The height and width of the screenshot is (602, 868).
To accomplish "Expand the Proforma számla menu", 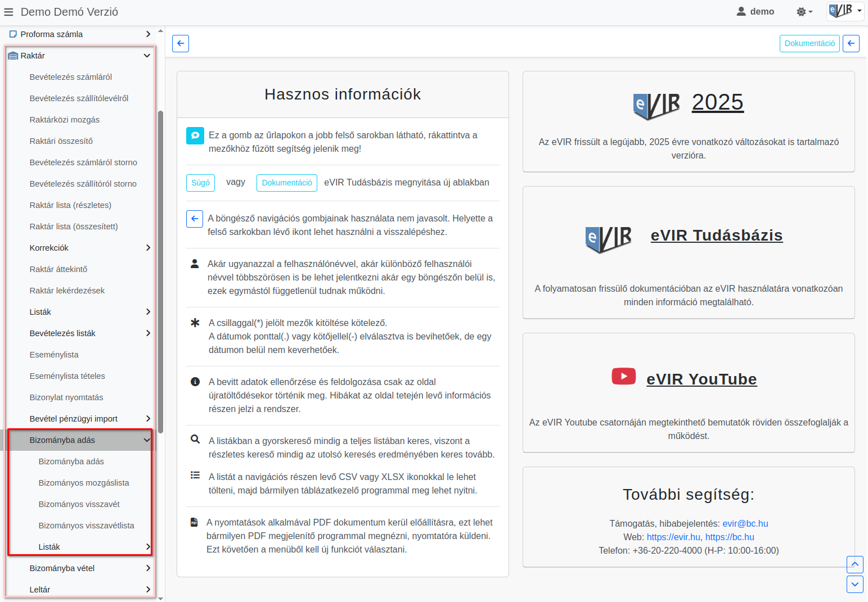I will (x=148, y=34).
